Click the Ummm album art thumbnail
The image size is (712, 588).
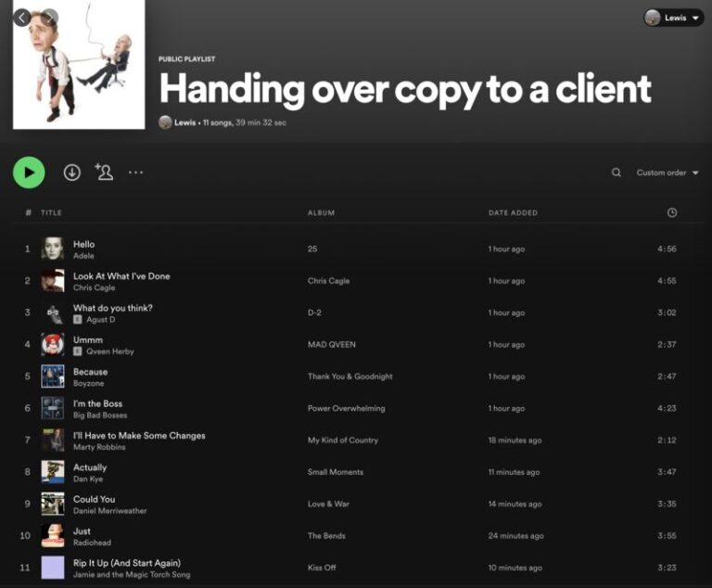tap(53, 344)
